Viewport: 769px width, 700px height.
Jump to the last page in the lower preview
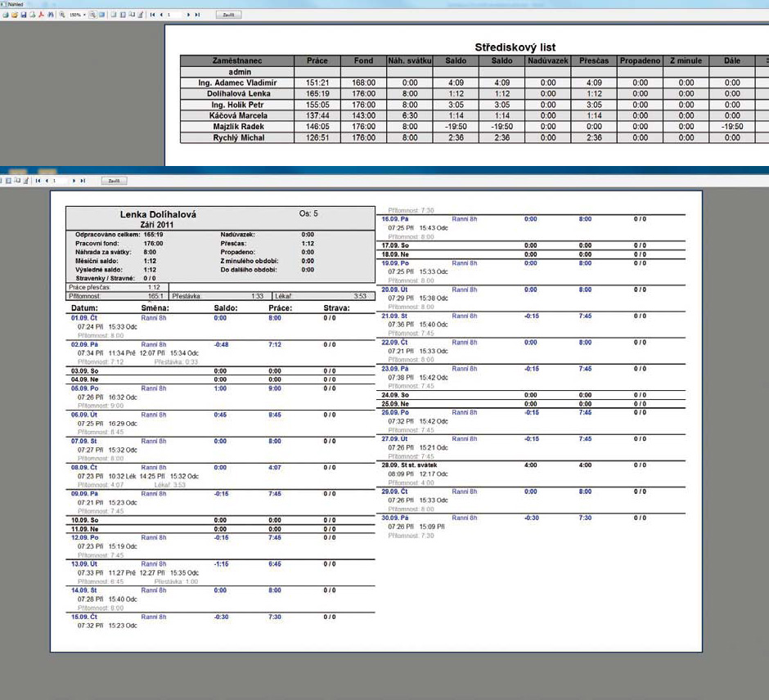(x=83, y=181)
